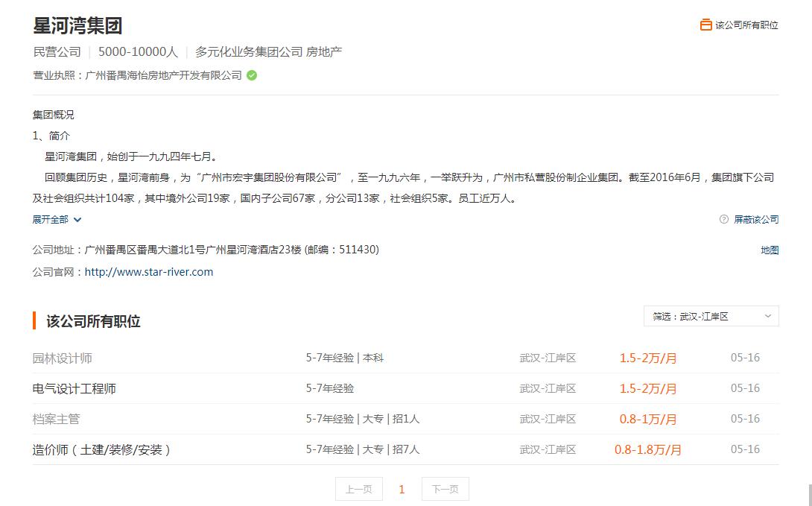This screenshot has height=506, width=812.
Task: Select page number 1 in pagination
Action: (x=402, y=488)
